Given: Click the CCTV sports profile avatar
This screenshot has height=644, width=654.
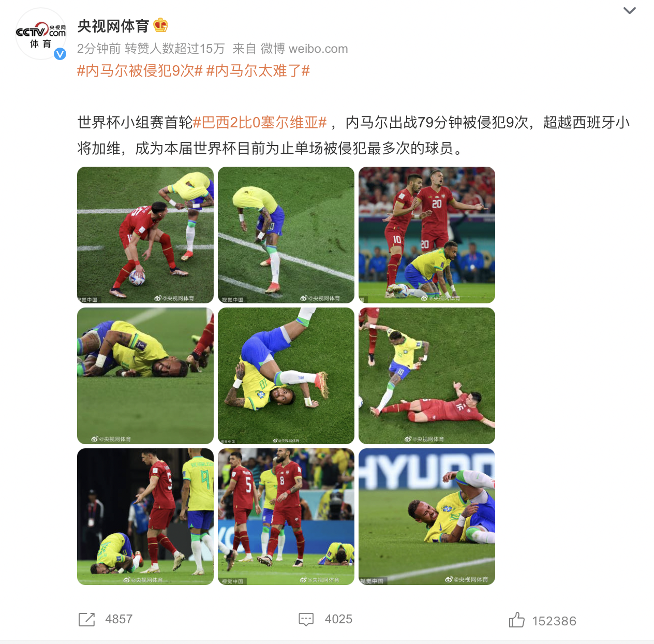Looking at the screenshot, I should [41, 34].
